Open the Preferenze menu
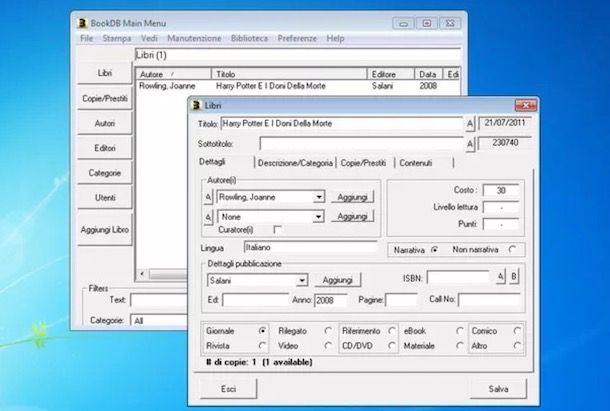Screen dimensions: 610x411 pos(297,39)
